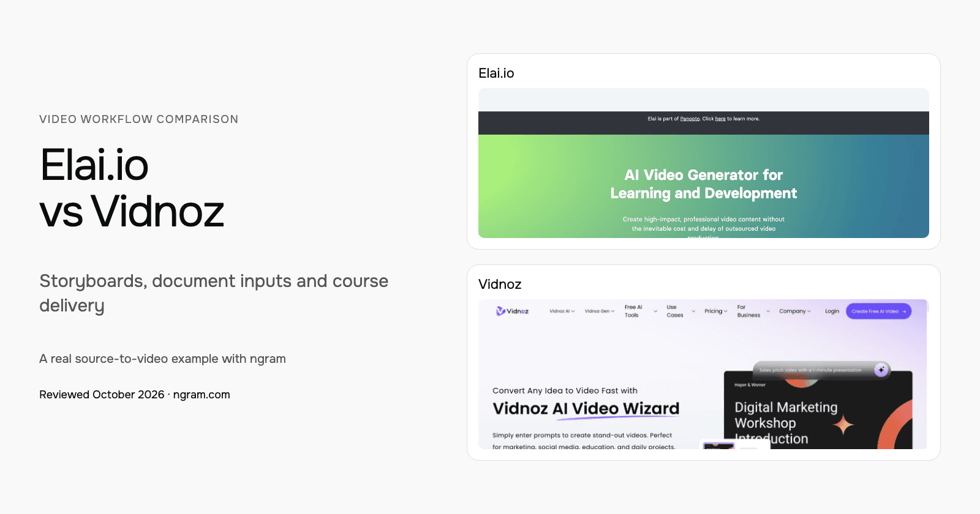Click the sales pitch video prompt field
980x514 pixels.
point(821,370)
